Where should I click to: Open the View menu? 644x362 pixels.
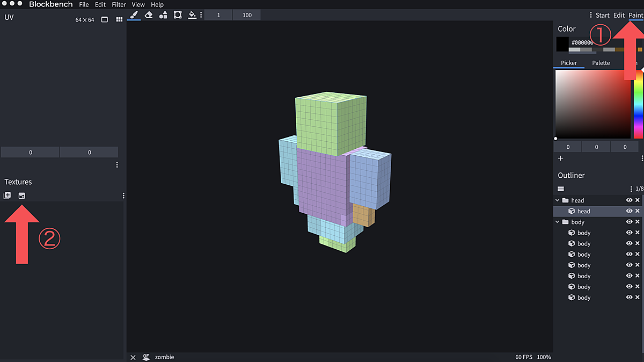coord(138,4)
